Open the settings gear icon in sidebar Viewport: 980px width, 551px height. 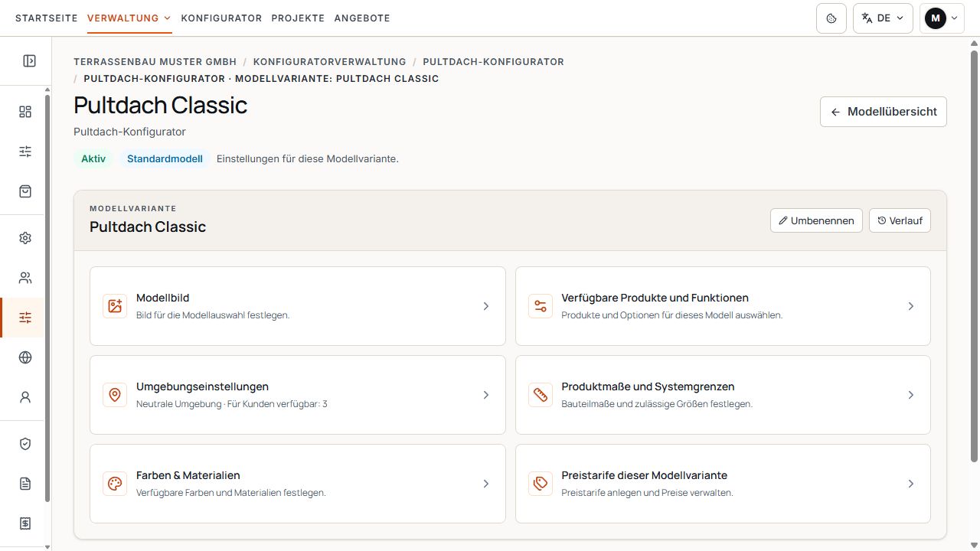click(25, 238)
